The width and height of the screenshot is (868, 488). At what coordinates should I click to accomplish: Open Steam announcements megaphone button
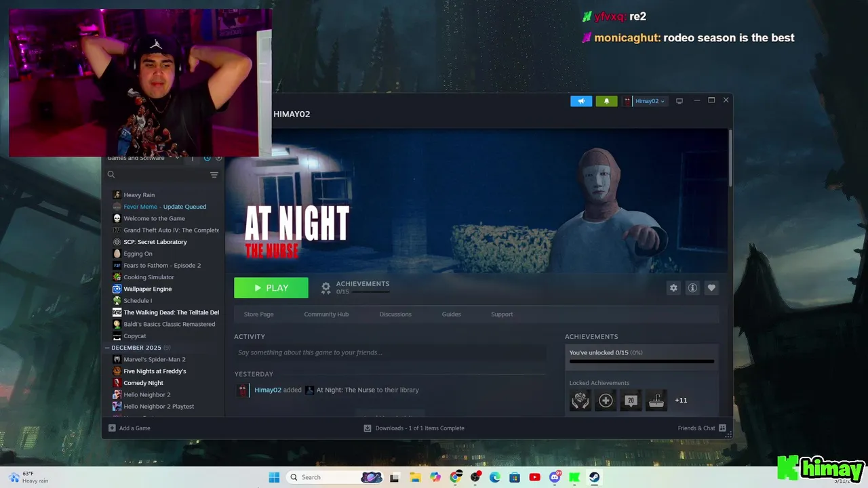(x=581, y=101)
